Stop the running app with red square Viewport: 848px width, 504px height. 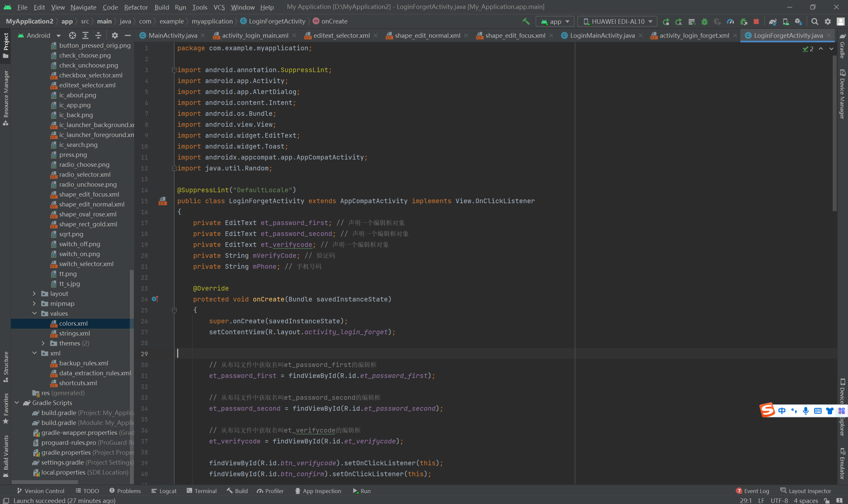756,22
